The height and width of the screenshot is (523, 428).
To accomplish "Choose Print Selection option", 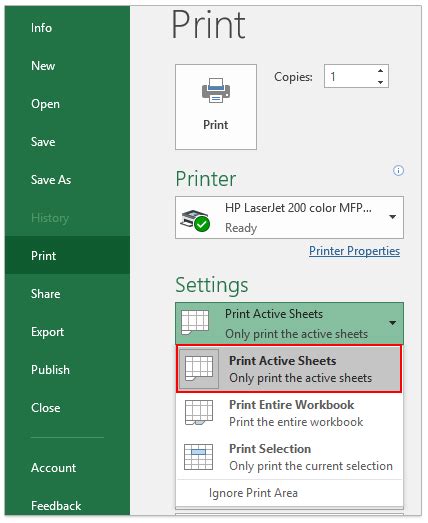I will tap(289, 457).
